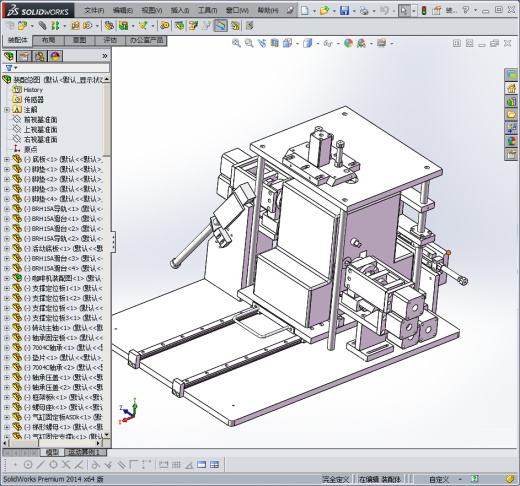Viewport: 520px width, 486px height.
Task: Click the New document icon
Action: 304,11
